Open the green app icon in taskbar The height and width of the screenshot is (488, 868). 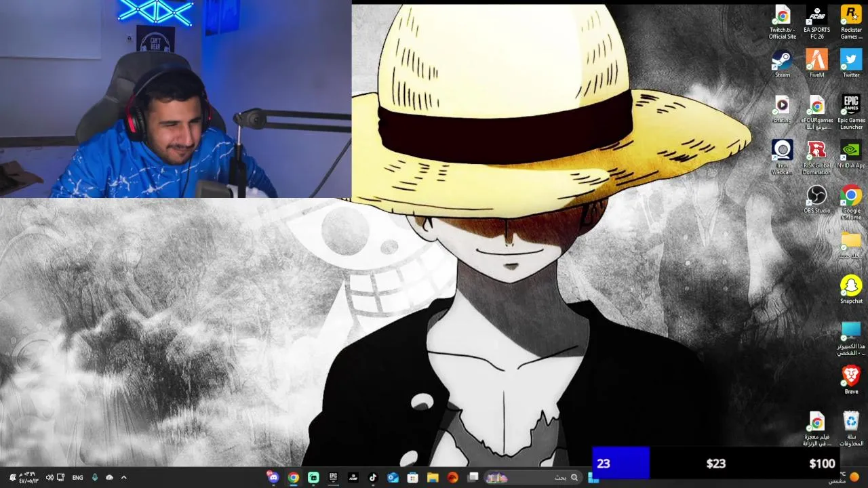pyautogui.click(x=313, y=477)
